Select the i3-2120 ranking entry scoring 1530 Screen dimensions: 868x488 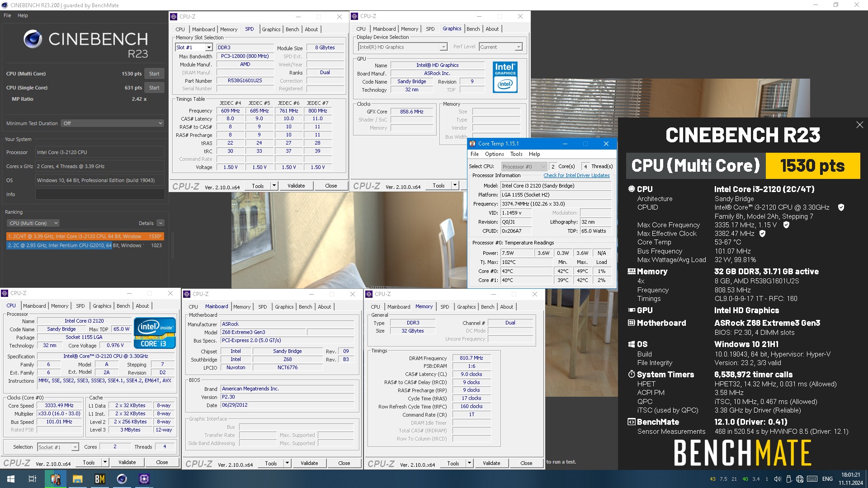[85, 236]
